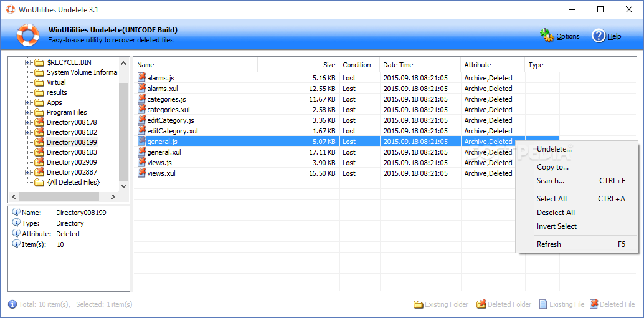Open the Options gear icon
644x318 pixels.
point(547,36)
